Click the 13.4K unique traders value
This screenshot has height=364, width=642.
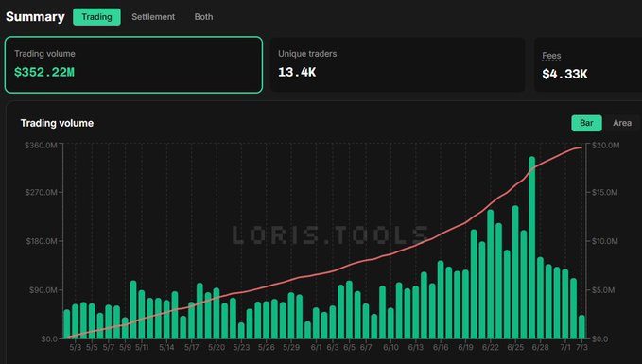297,73
